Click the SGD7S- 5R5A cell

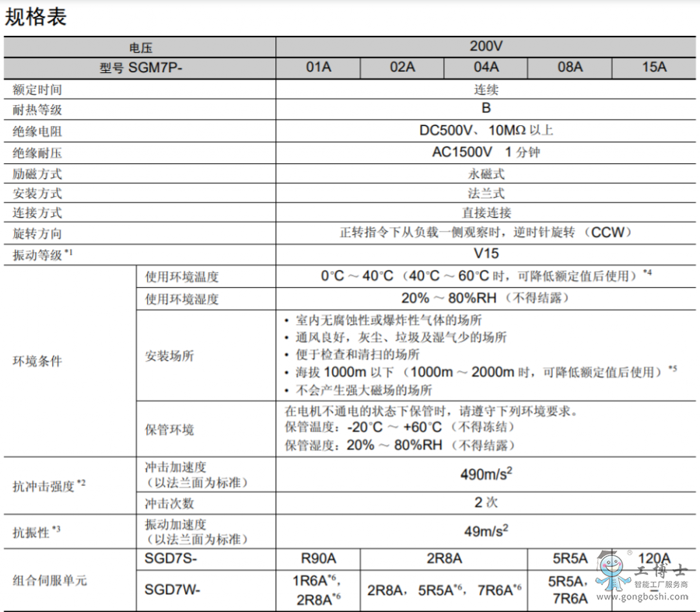[570, 559]
